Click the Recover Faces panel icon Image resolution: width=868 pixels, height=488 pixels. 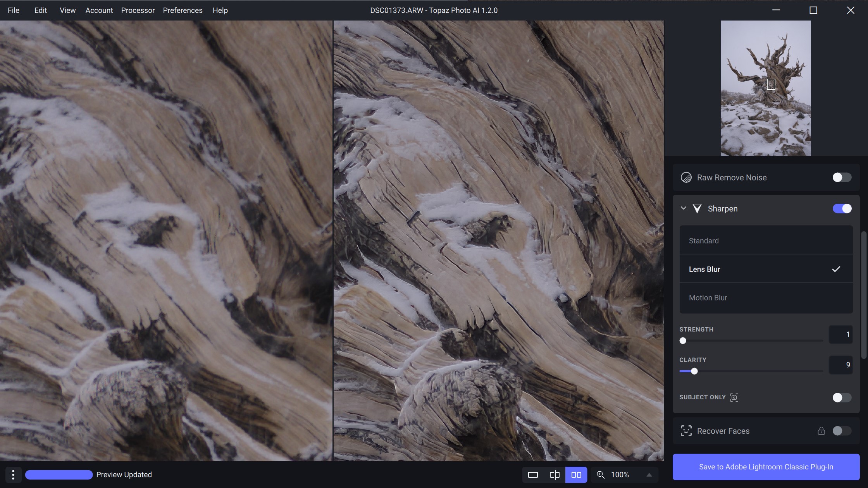[686, 431]
